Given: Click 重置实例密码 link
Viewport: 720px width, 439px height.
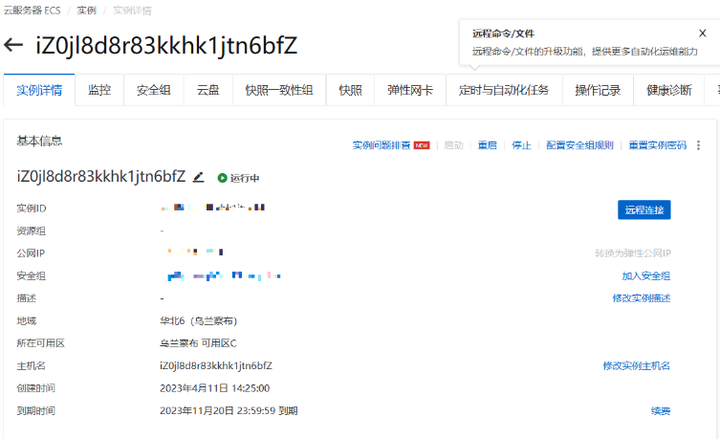Looking at the screenshot, I should point(658,145).
